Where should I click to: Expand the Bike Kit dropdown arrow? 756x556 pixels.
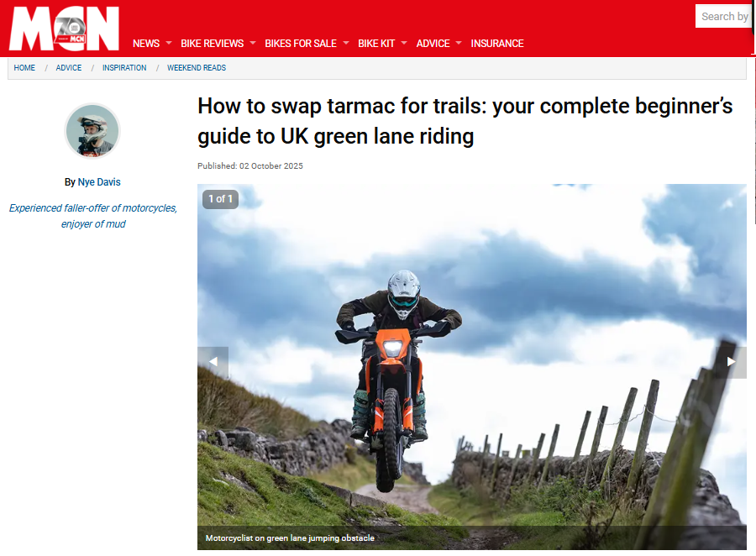click(404, 44)
